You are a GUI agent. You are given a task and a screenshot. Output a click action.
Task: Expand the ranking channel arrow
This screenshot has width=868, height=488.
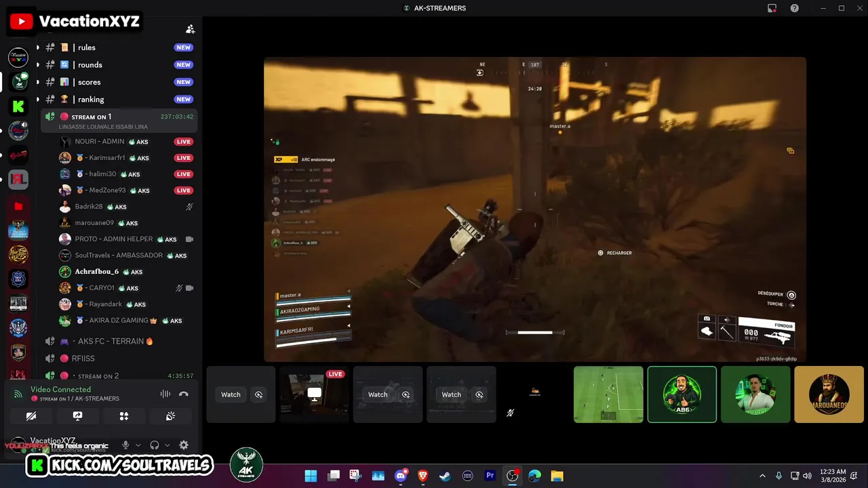click(37, 100)
